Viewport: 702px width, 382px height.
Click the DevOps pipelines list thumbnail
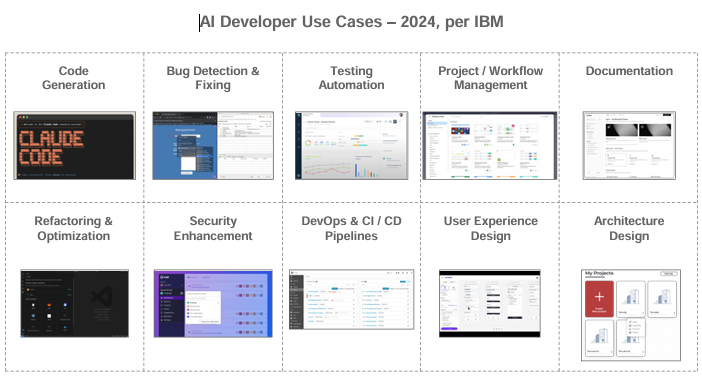[351, 300]
